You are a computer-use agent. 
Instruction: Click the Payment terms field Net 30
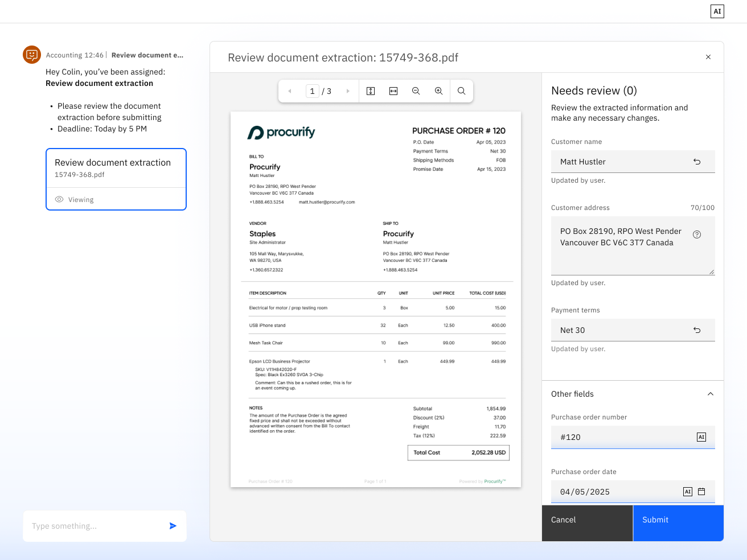[x=633, y=330]
